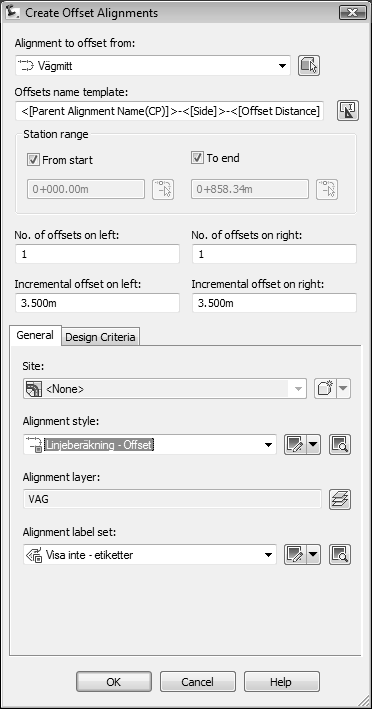Click the No. of offsets on right field
Screen dimensions: 372x709
(274, 254)
